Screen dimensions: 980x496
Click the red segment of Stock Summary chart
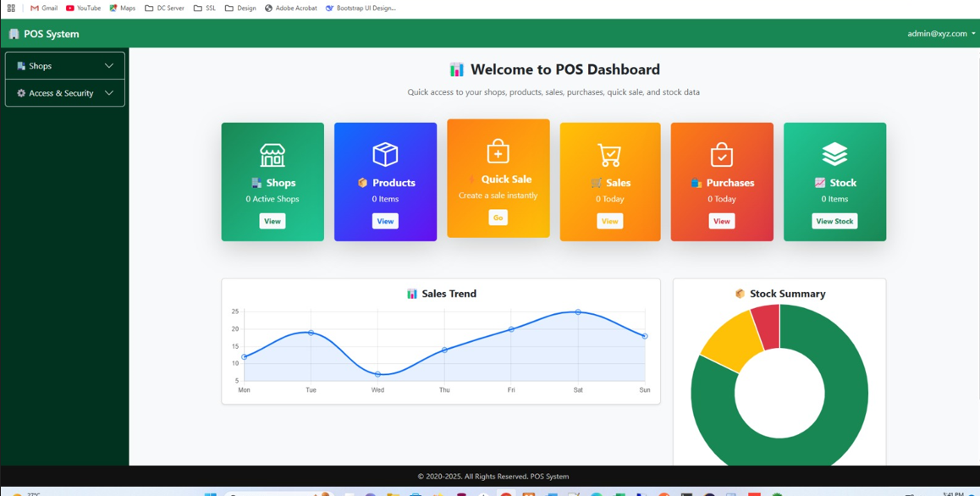[x=767, y=326]
